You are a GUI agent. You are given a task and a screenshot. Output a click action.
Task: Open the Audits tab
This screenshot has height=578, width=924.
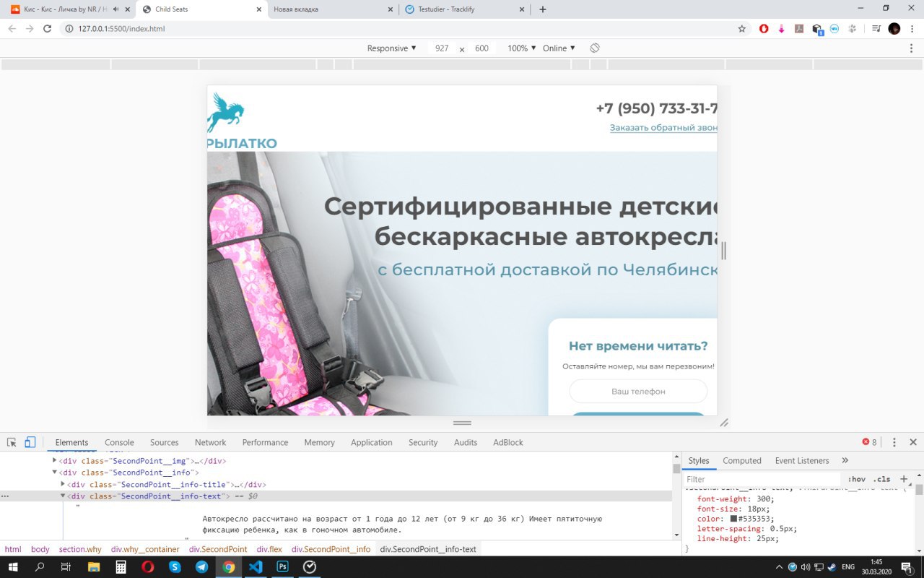[x=466, y=442]
